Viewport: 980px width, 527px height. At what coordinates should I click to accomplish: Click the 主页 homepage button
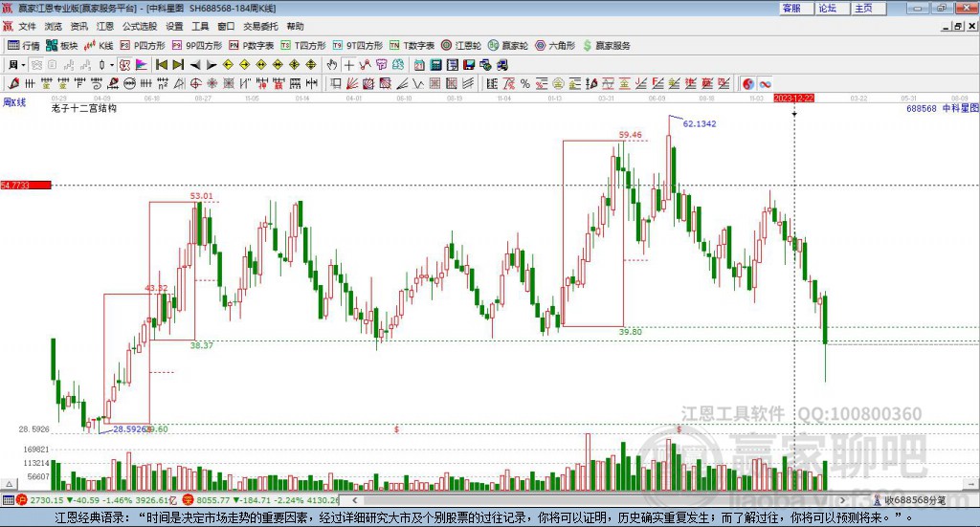(x=869, y=8)
